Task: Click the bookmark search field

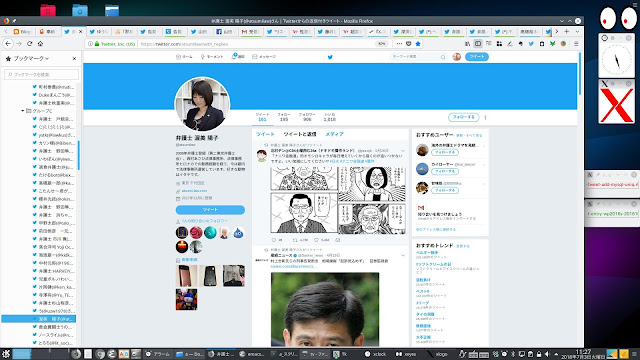Action: [x=42, y=74]
